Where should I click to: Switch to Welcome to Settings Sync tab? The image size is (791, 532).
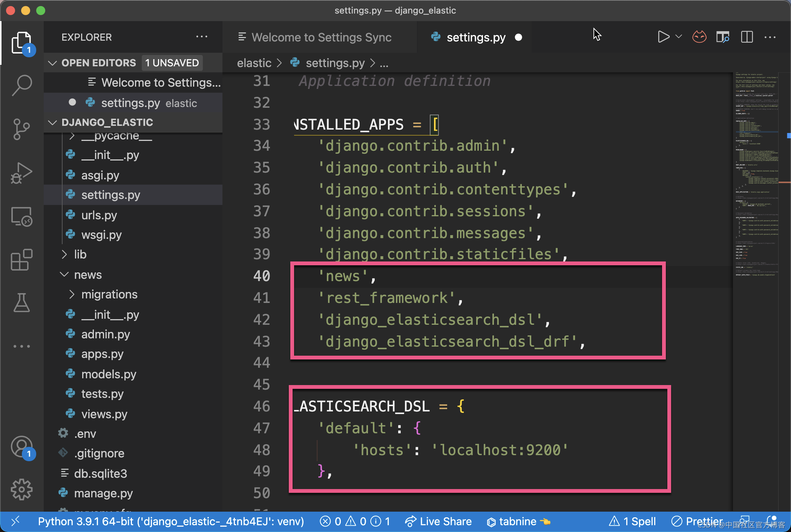coord(321,37)
